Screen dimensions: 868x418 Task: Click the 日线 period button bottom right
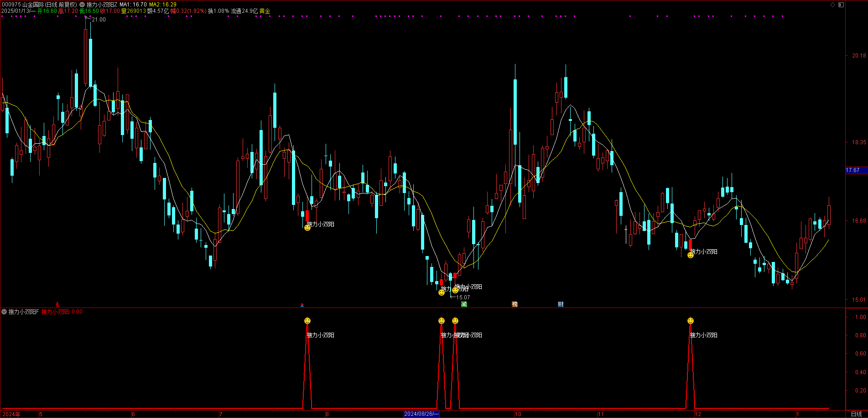(x=857, y=414)
